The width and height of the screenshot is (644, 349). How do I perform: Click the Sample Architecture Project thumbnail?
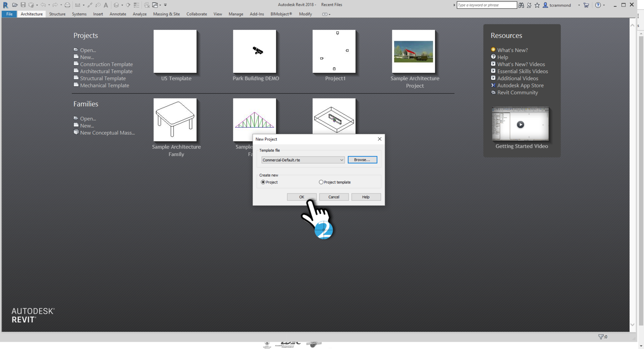pyautogui.click(x=414, y=52)
